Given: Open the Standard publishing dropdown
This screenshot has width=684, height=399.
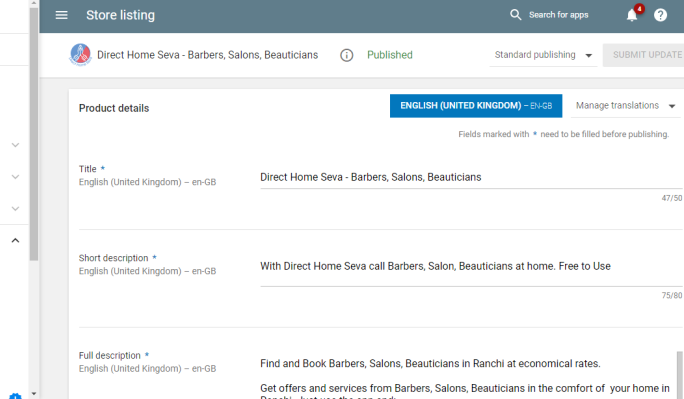Looking at the screenshot, I should [543, 55].
